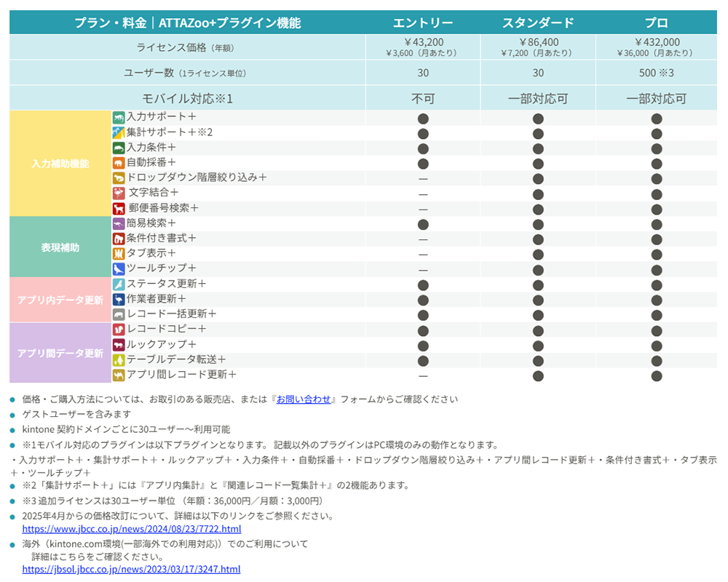Open the タブ表示＋ zebra icon
728x582 pixels.
(118, 254)
